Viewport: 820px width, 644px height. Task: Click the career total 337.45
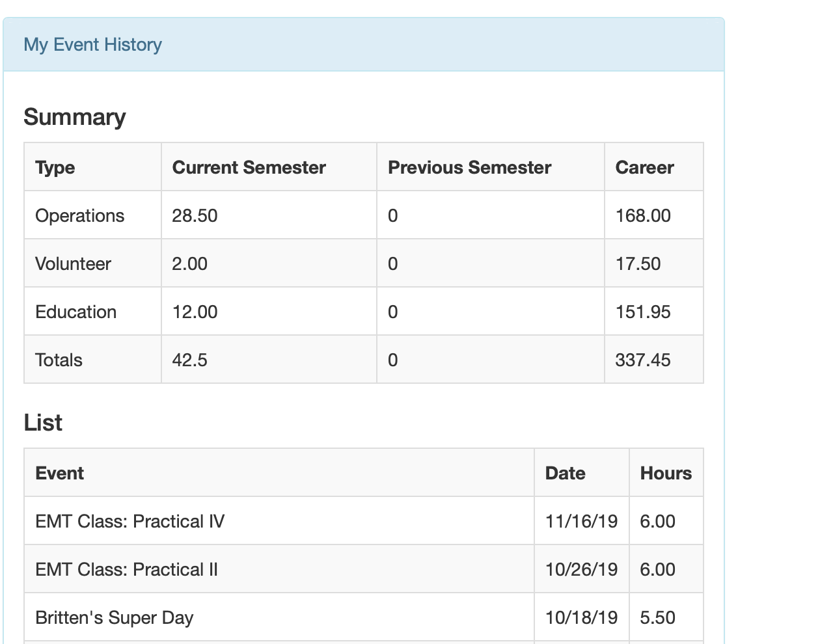(643, 360)
